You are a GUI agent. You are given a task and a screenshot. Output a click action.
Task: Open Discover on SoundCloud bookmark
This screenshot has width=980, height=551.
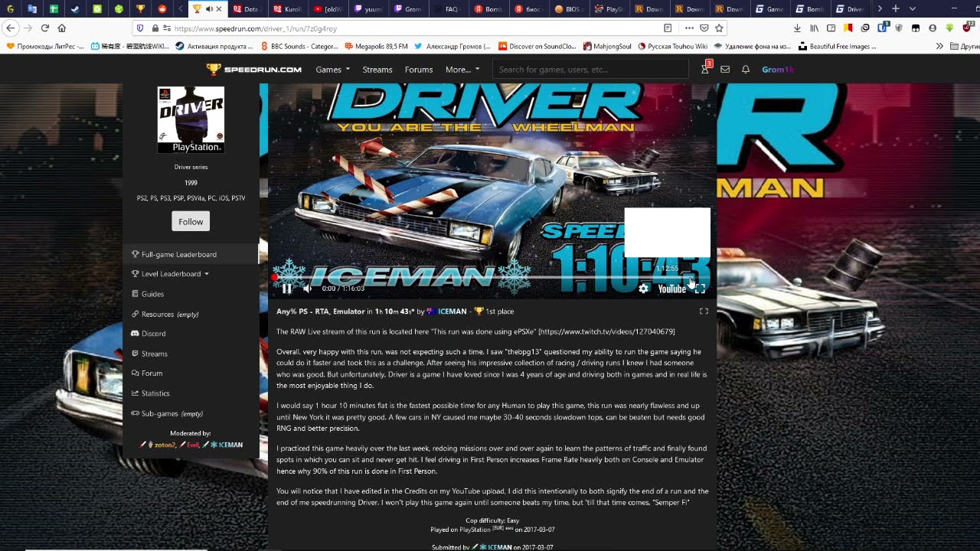(x=537, y=46)
